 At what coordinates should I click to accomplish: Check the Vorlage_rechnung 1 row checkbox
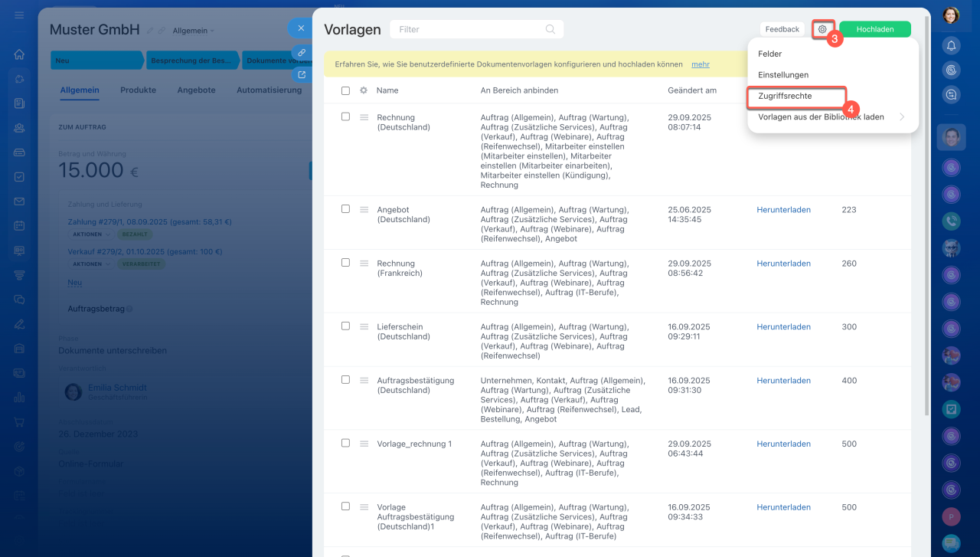(x=345, y=443)
